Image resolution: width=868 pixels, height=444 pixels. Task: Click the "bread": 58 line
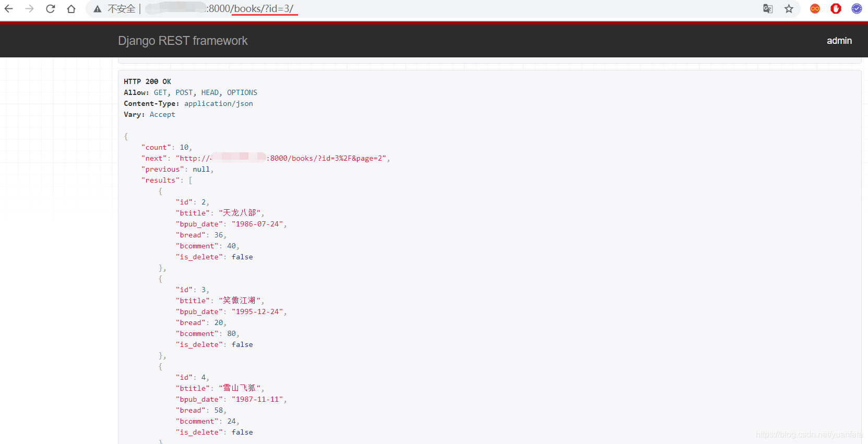(x=201, y=410)
